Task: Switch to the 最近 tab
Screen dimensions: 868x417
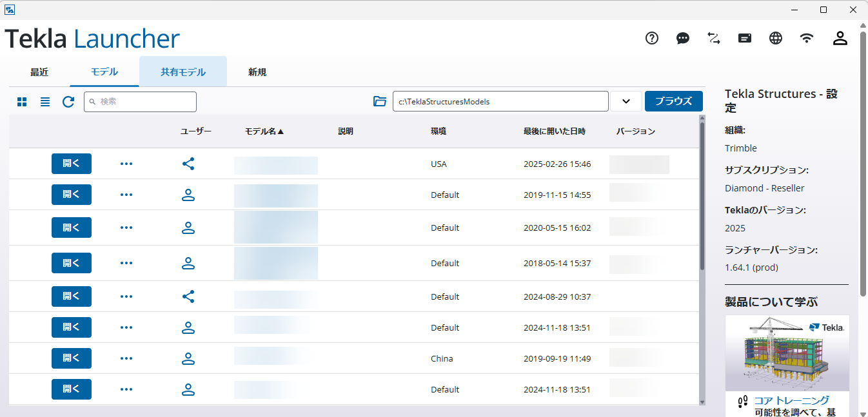Action: coord(39,72)
